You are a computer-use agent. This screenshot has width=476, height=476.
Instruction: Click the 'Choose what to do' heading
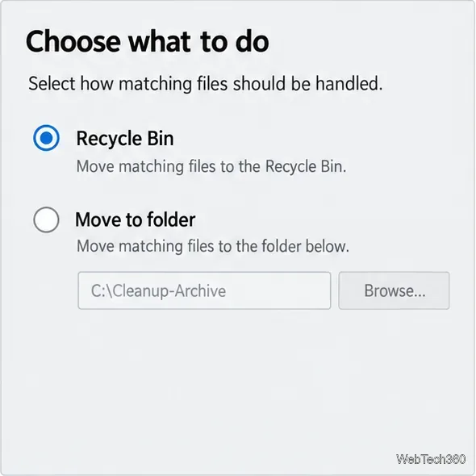point(147,41)
